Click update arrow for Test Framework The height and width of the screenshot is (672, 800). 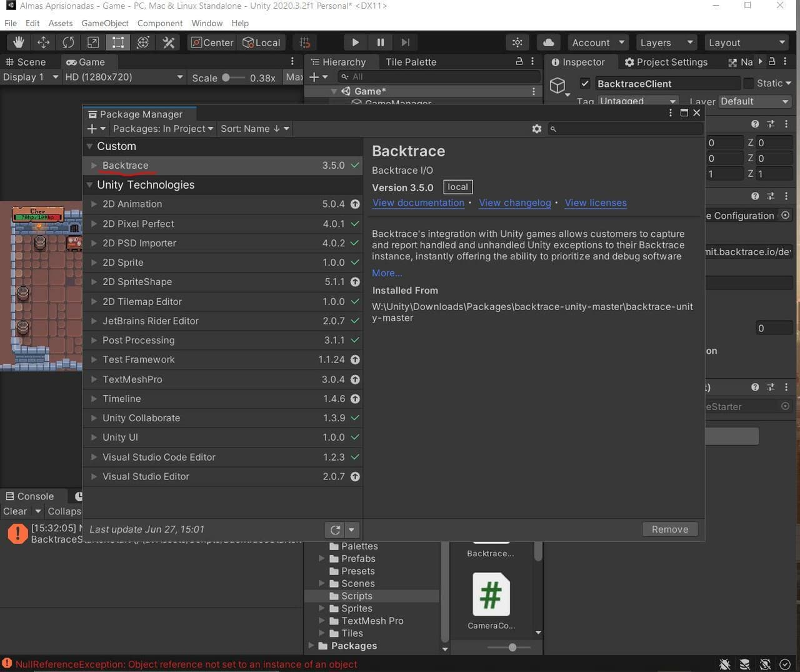(355, 359)
